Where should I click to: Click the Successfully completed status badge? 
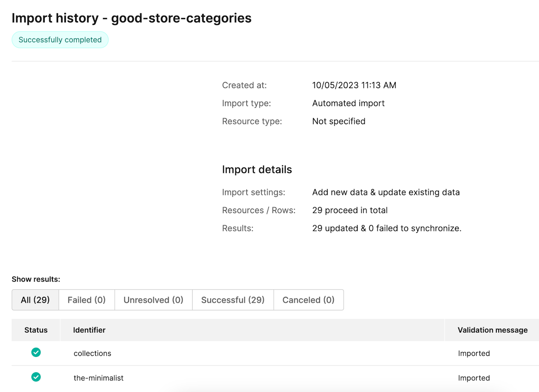[60, 40]
